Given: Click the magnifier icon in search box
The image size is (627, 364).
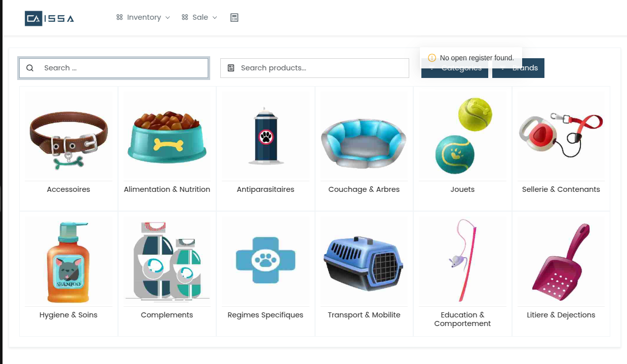Looking at the screenshot, I should 30,68.
